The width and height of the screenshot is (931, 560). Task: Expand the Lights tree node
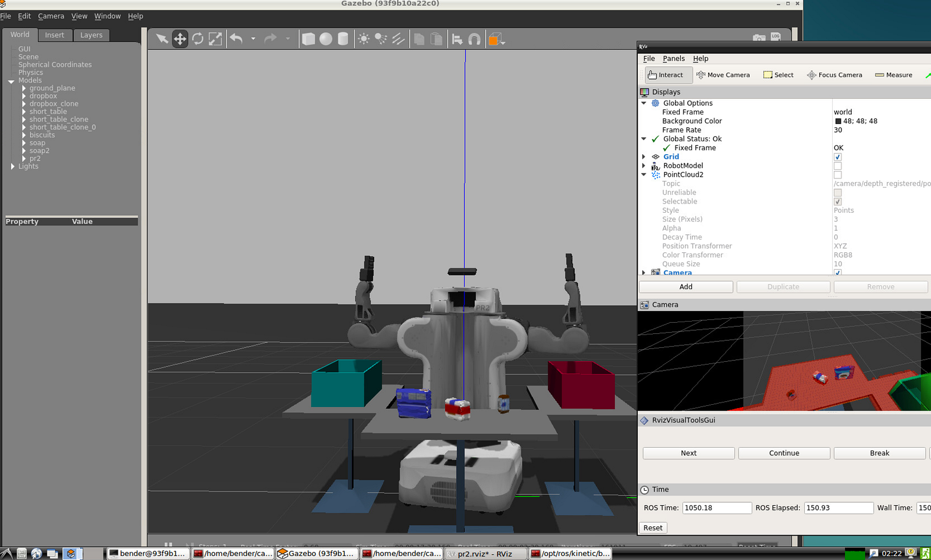pyautogui.click(x=12, y=167)
